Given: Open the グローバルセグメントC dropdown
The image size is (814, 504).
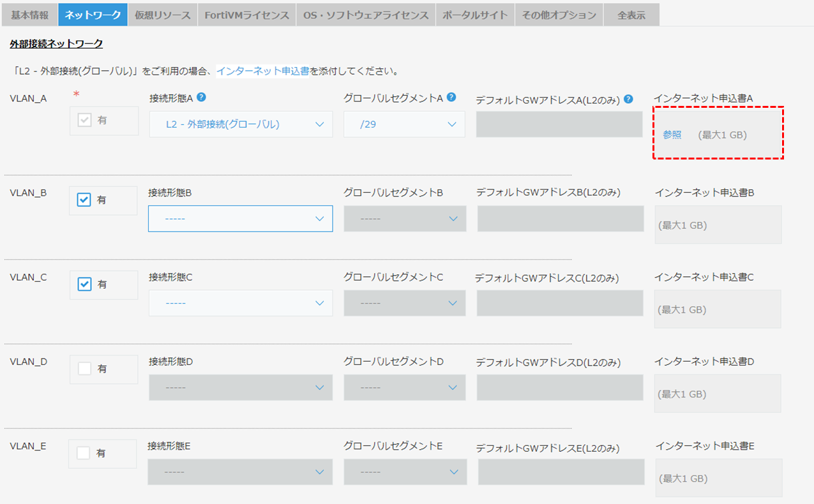Looking at the screenshot, I should pos(405,303).
